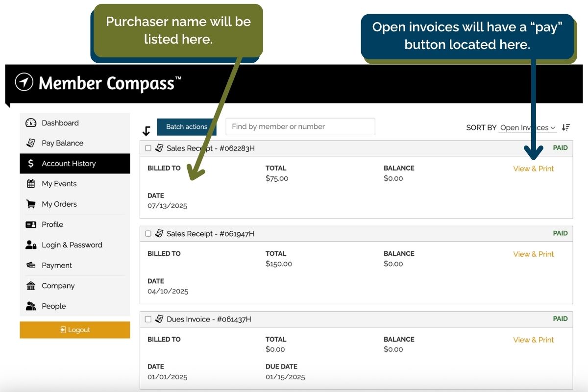Check the Sales Receipt #062283H checkbox
The image size is (588, 392).
pyautogui.click(x=148, y=148)
